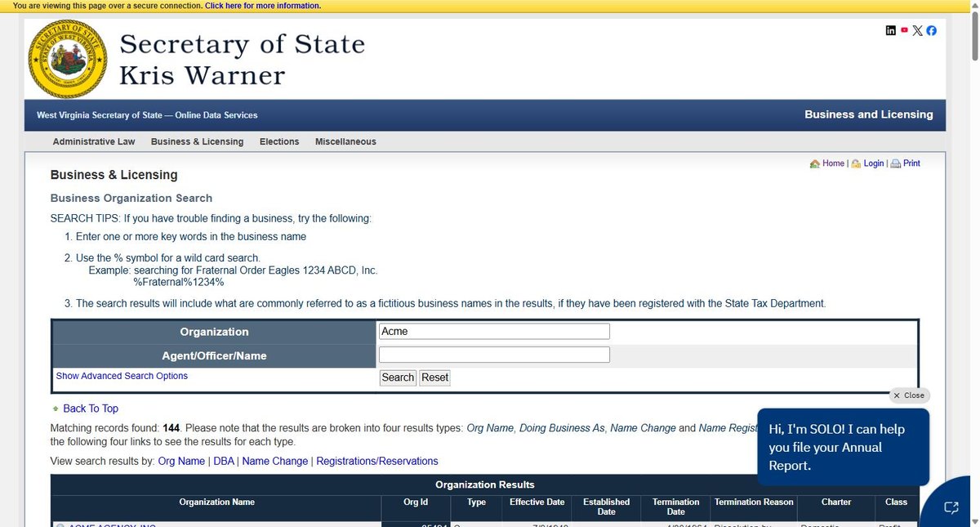This screenshot has width=980, height=527.
Task: Click the Termination Date column header
Action: pyautogui.click(x=676, y=507)
